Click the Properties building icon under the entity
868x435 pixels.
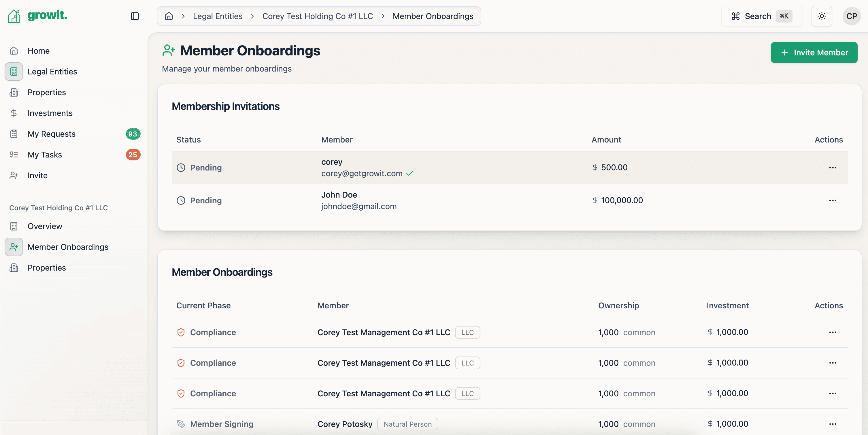click(14, 267)
